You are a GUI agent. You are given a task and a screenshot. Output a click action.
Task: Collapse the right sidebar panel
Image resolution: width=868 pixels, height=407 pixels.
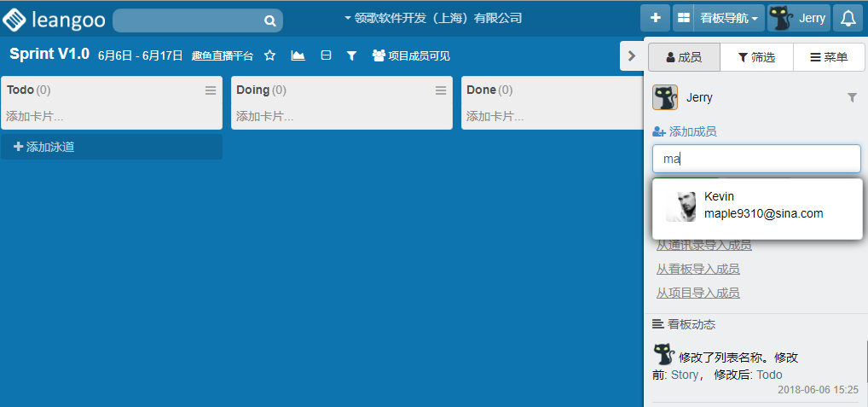(x=632, y=56)
